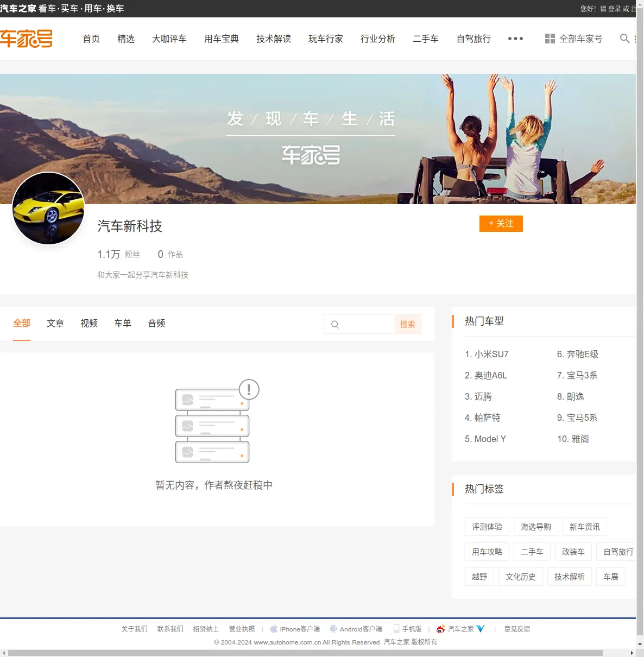Select the 二手车 tag in 热门标签

tap(532, 552)
